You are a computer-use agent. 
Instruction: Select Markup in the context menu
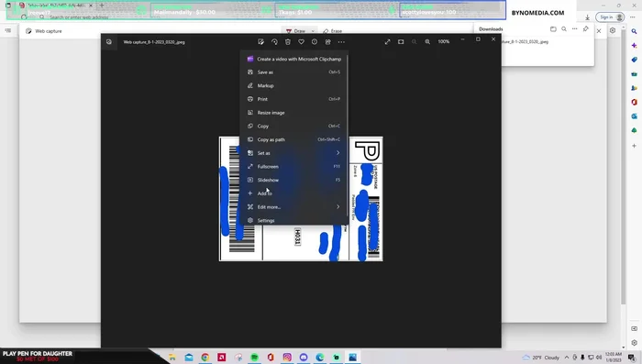[x=294, y=85]
